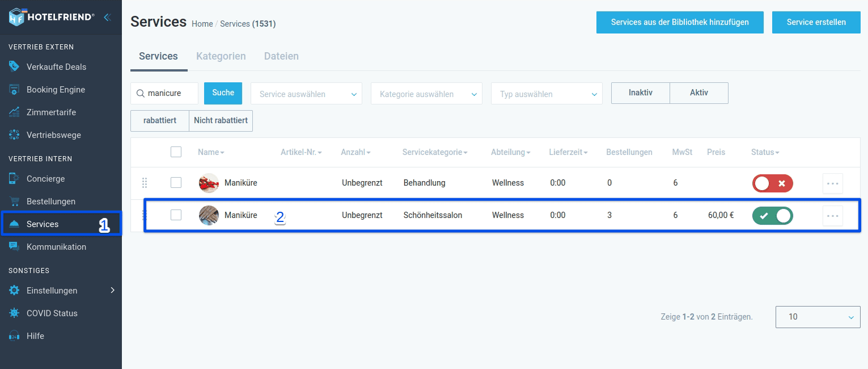Collapse sidebar with double-chevron icon

point(107,17)
